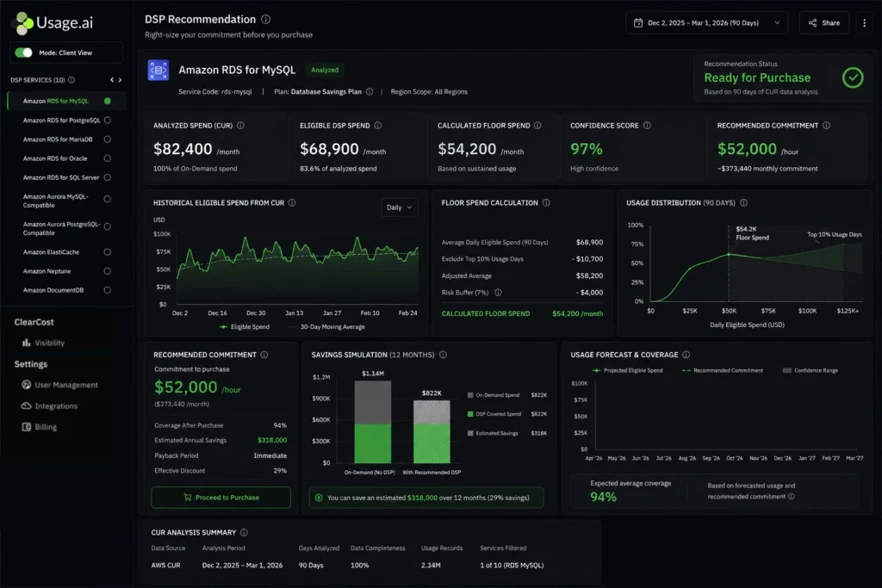Open info icon for Savings Simulation

click(x=444, y=355)
